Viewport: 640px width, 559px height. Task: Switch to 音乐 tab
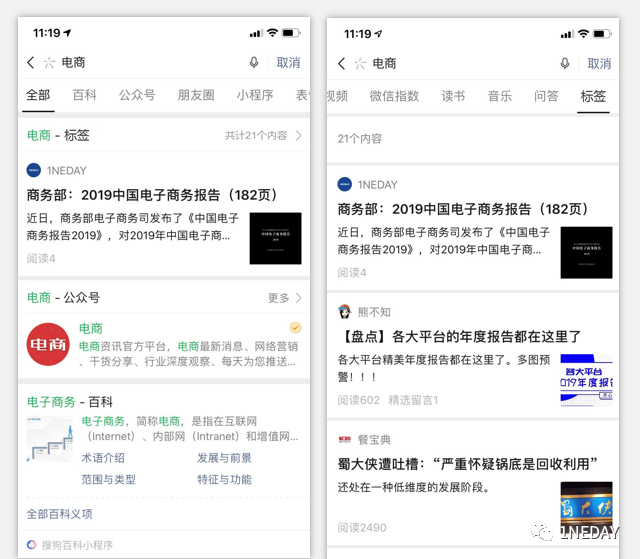click(500, 96)
